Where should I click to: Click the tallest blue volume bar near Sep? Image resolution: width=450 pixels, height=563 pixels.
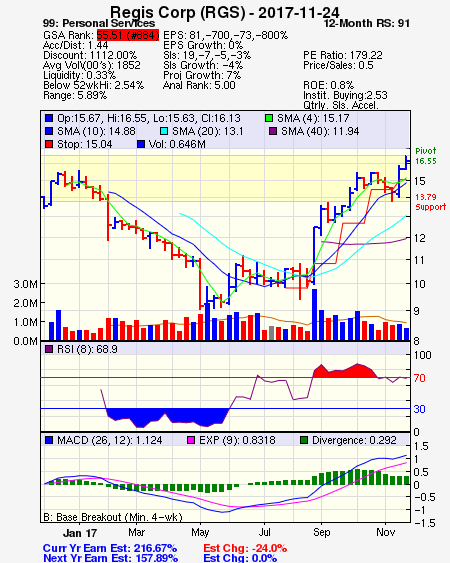click(x=314, y=314)
